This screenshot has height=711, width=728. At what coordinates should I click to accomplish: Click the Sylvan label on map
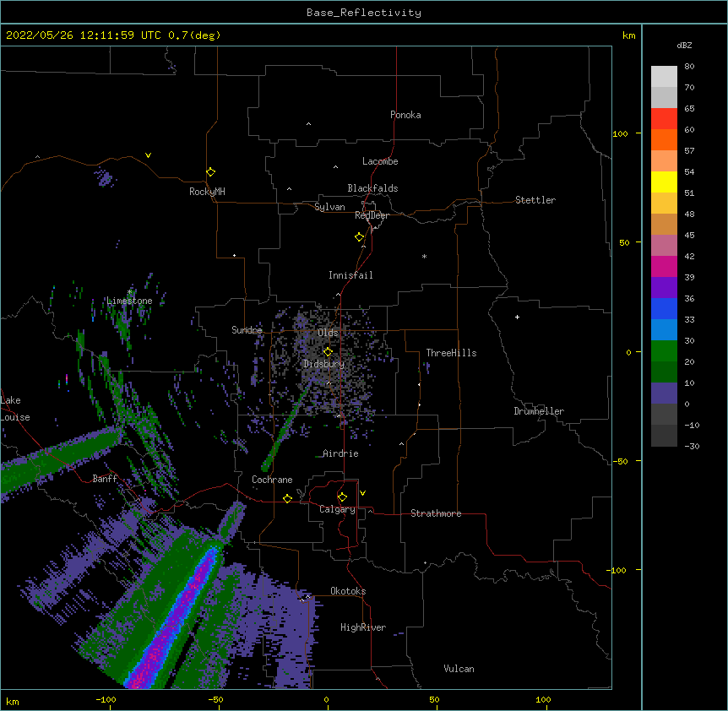pyautogui.click(x=329, y=207)
